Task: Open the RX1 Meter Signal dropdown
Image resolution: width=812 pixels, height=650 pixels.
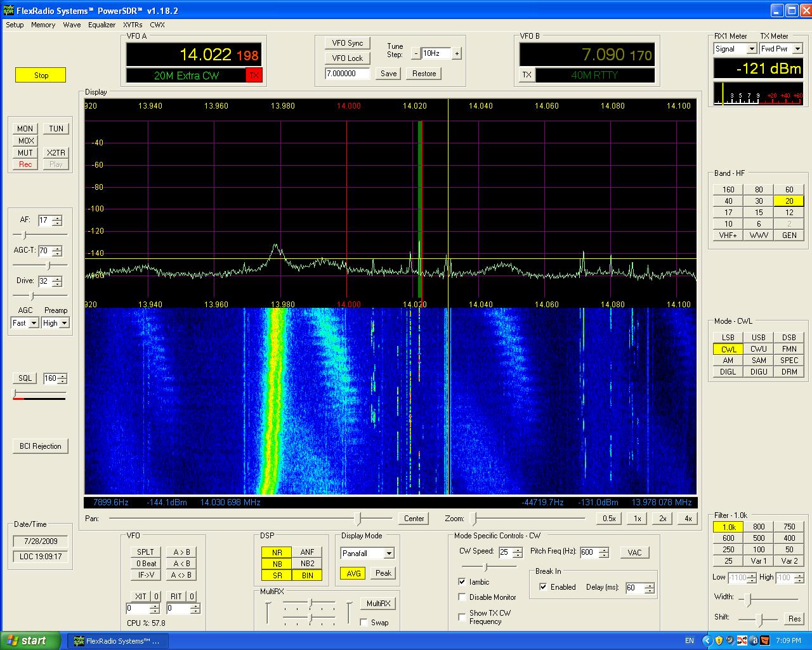Action: tap(752, 49)
